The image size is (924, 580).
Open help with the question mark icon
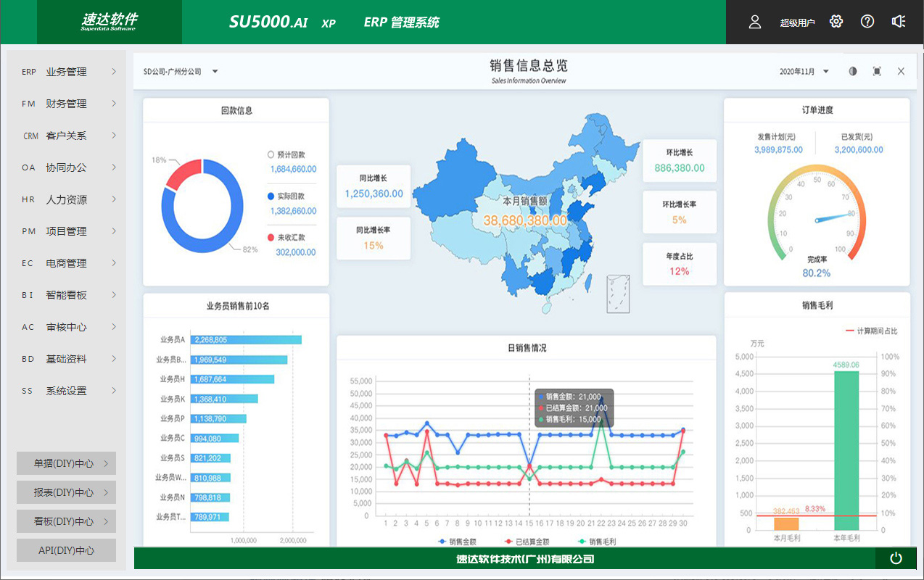[x=867, y=22]
